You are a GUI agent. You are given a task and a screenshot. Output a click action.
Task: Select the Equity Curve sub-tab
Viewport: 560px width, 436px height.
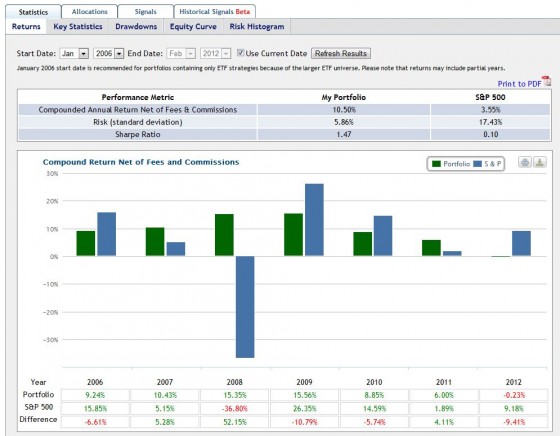click(193, 27)
